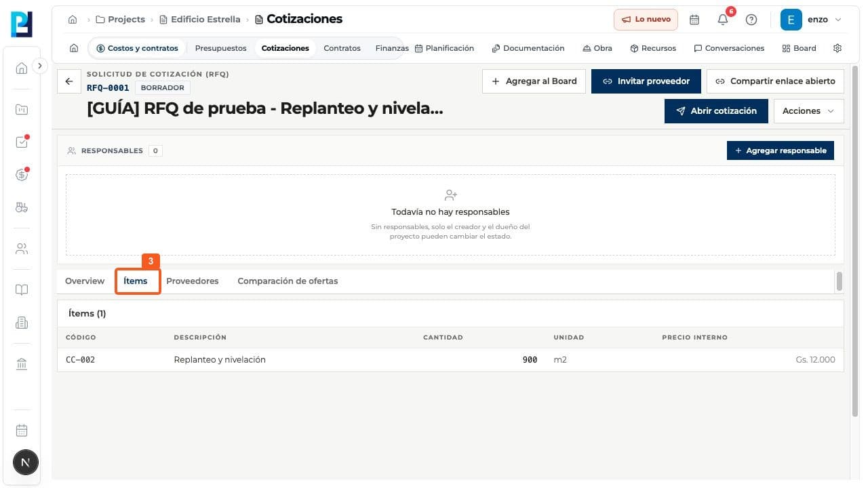868x488 pixels.
Task: Select the Costos y contratos section
Action: pyautogui.click(x=137, y=48)
